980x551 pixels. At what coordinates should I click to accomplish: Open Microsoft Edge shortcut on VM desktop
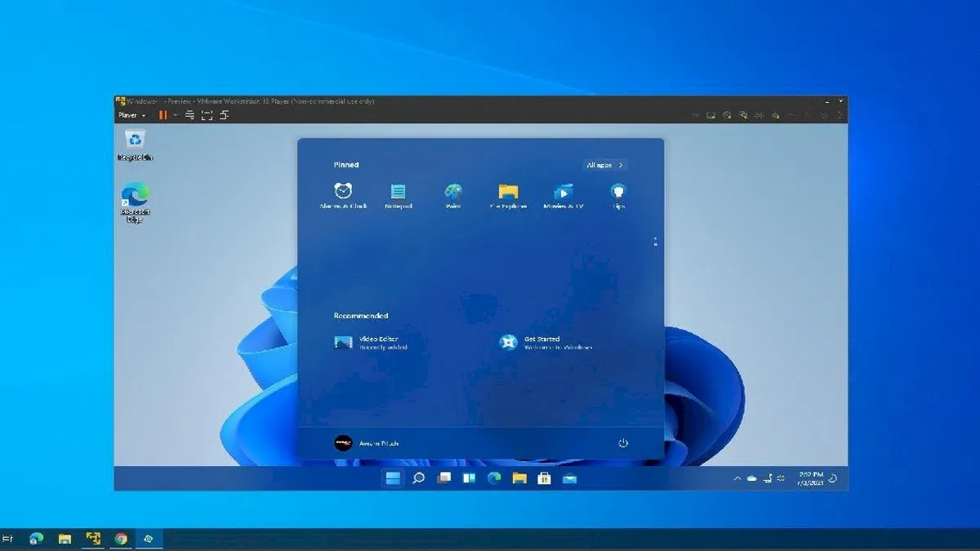(x=135, y=203)
